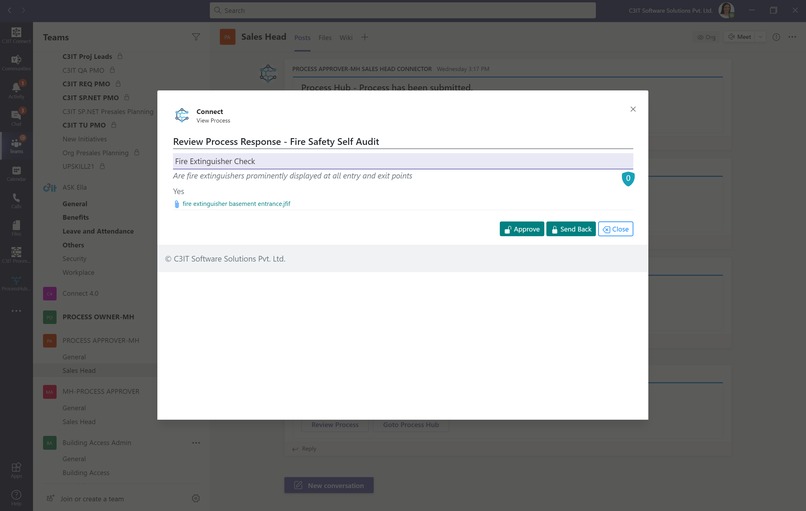This screenshot has height=511, width=806.
Task: Click Review Process button in post
Action: pos(335,425)
